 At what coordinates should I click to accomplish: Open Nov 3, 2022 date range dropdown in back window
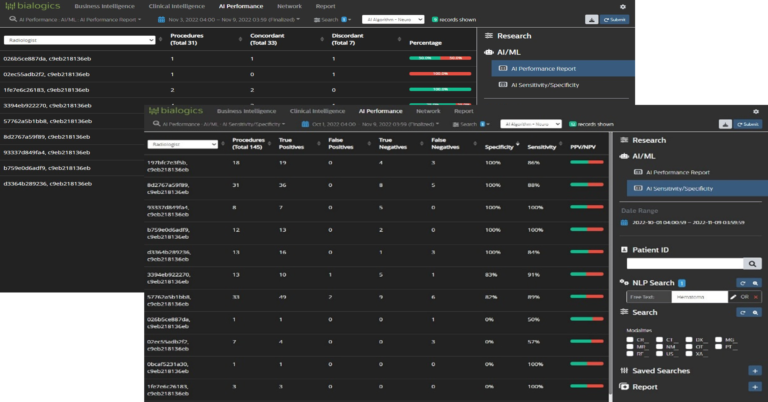[234, 20]
